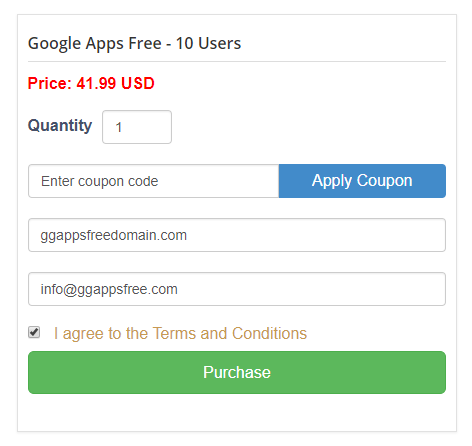
Task: Click the info@ggappsfree.com email field
Action: point(237,289)
